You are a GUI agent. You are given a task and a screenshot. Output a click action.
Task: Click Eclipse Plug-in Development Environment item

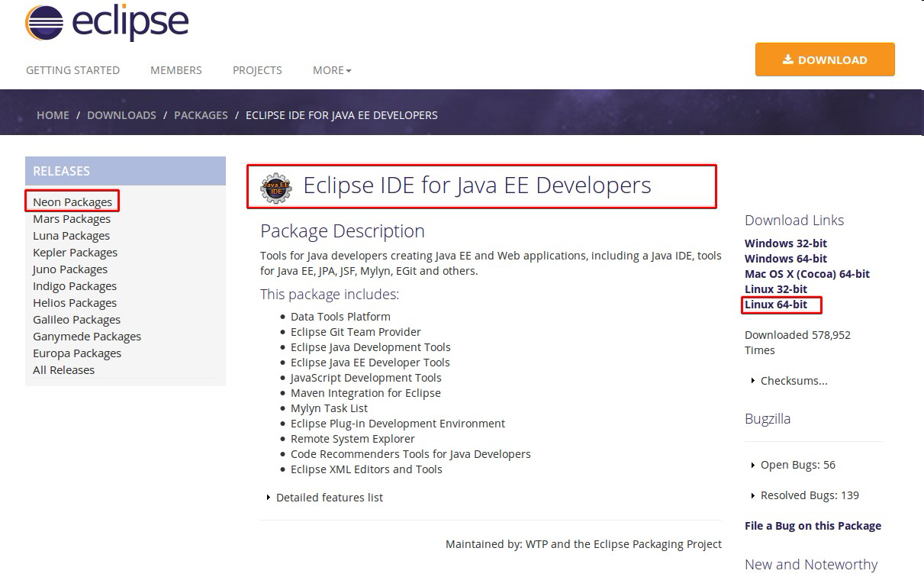coord(398,424)
